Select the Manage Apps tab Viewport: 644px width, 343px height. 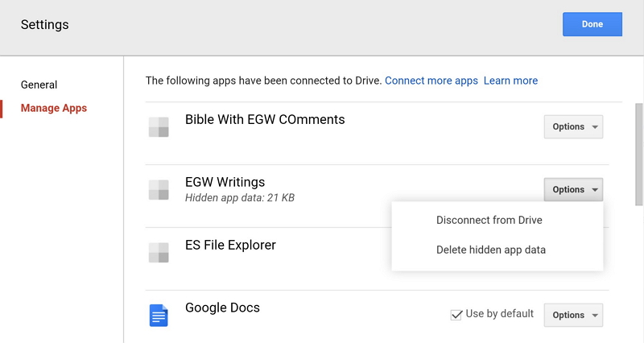54,108
